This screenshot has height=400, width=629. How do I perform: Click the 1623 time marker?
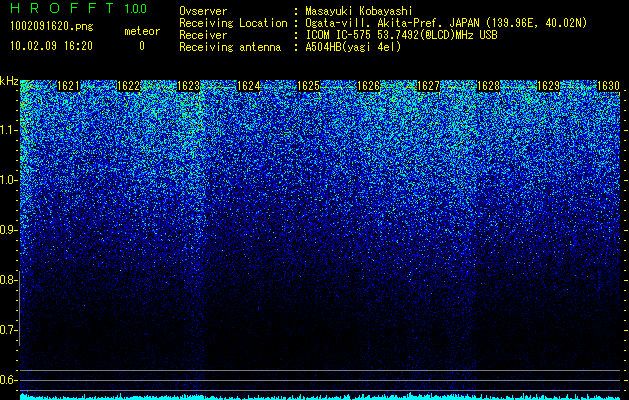click(x=189, y=86)
